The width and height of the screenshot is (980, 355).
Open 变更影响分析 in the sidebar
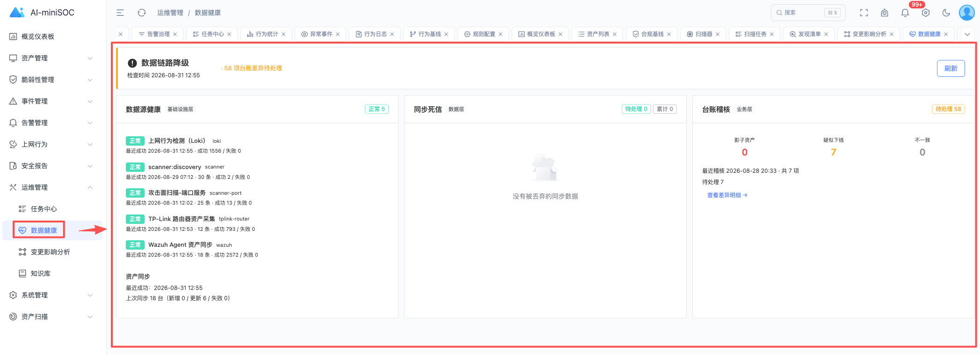tap(51, 252)
